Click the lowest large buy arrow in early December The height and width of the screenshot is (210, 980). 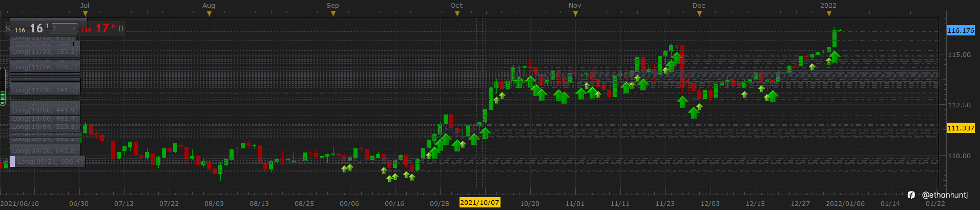pyautogui.click(x=694, y=112)
